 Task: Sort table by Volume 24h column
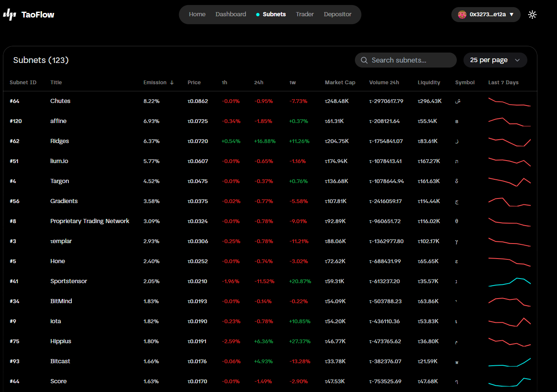[384, 83]
